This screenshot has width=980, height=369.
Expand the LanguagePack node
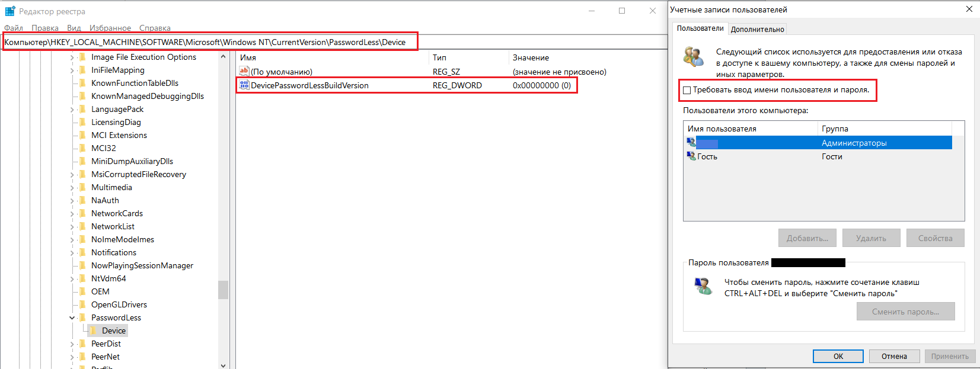point(72,109)
